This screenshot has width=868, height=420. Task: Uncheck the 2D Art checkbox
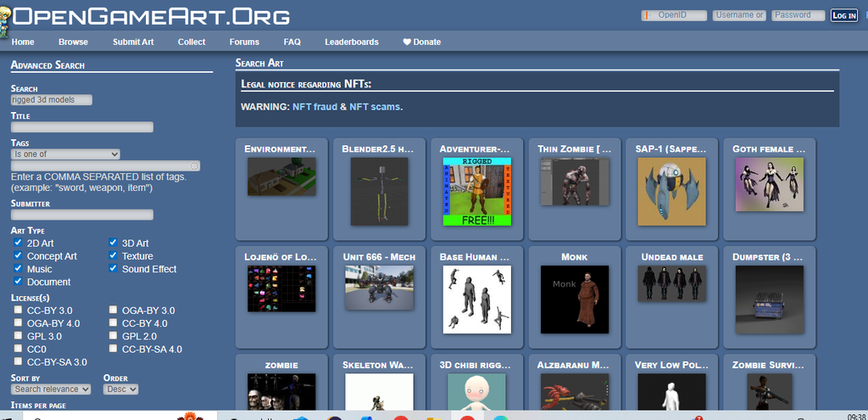tap(18, 243)
